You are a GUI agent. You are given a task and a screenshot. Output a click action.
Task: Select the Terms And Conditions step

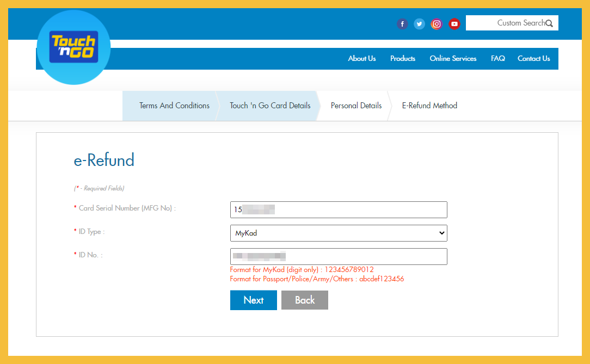click(x=174, y=106)
